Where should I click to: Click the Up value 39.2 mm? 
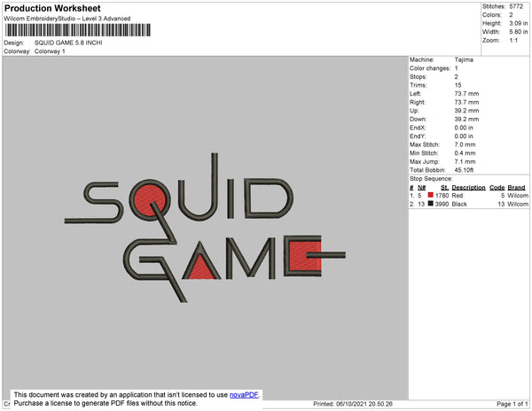click(466, 111)
